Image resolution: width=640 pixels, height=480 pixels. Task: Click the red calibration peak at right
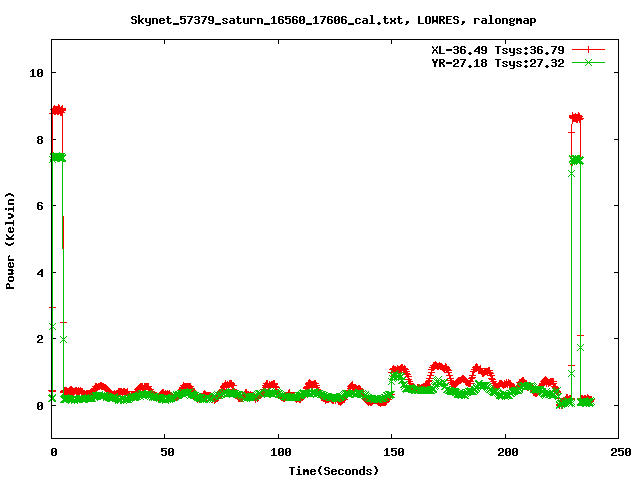coord(576,117)
